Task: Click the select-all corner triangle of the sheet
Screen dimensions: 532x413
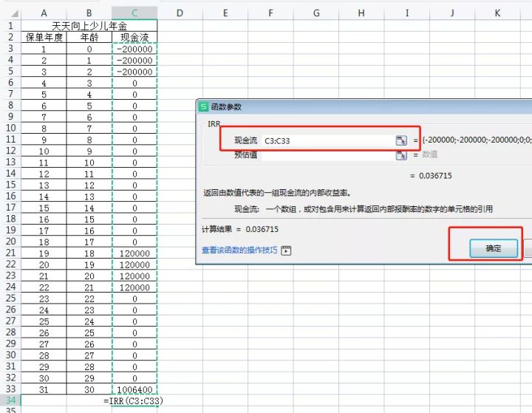Action: click(x=15, y=13)
